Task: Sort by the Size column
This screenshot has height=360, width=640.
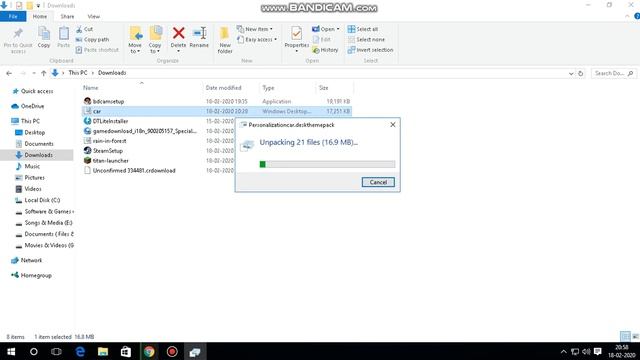Action: tap(324, 88)
